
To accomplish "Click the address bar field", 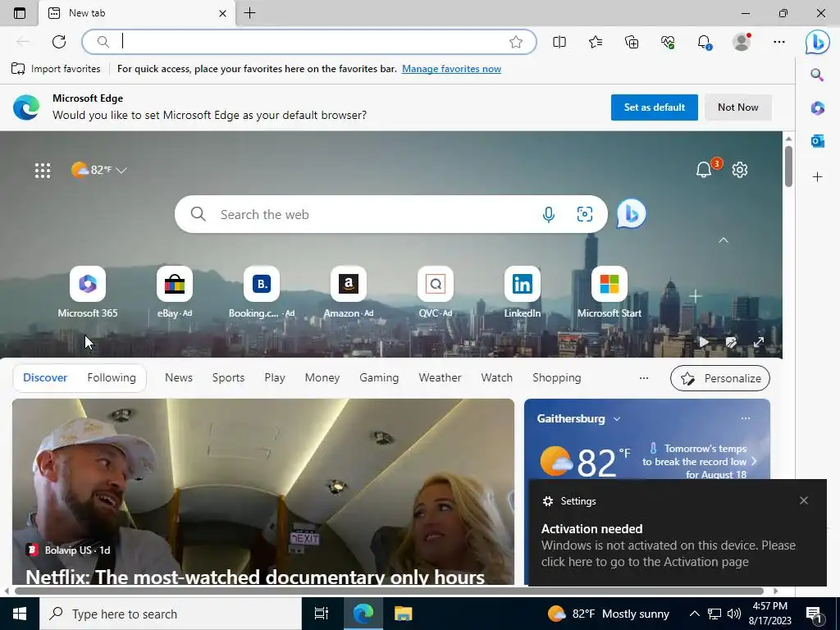I will 309,42.
